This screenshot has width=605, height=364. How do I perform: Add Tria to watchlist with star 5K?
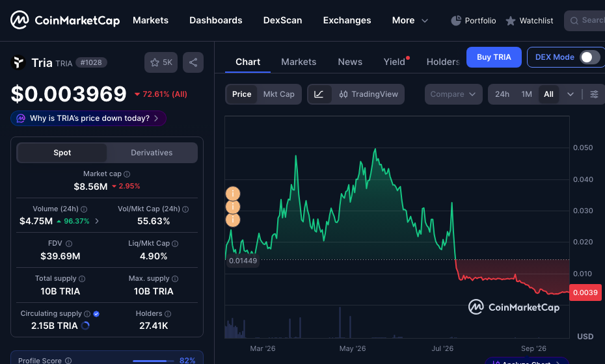(161, 62)
